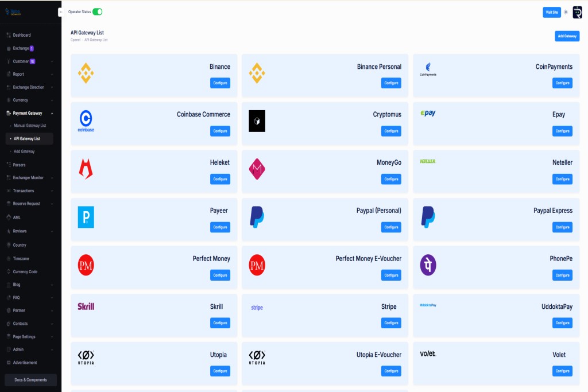Image resolution: width=588 pixels, height=392 pixels.
Task: Configure the Stripe gateway
Action: click(x=391, y=323)
